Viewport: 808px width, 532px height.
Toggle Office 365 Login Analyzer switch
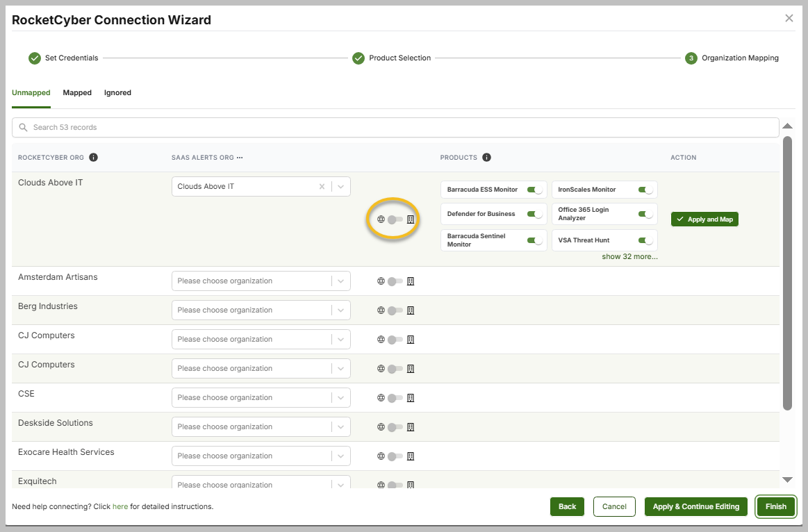pyautogui.click(x=645, y=214)
